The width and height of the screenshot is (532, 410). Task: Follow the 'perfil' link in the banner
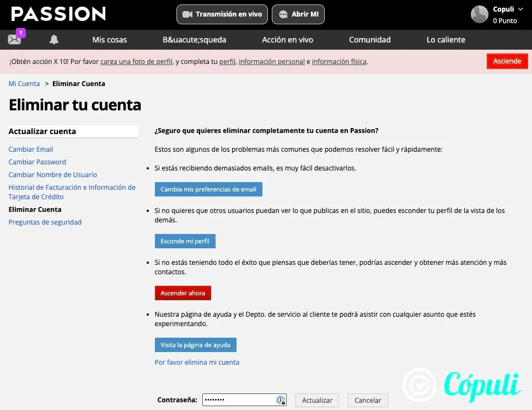coord(227,61)
